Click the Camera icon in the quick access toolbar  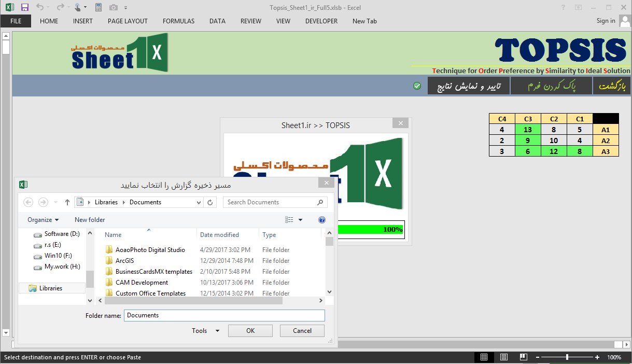[x=114, y=7]
